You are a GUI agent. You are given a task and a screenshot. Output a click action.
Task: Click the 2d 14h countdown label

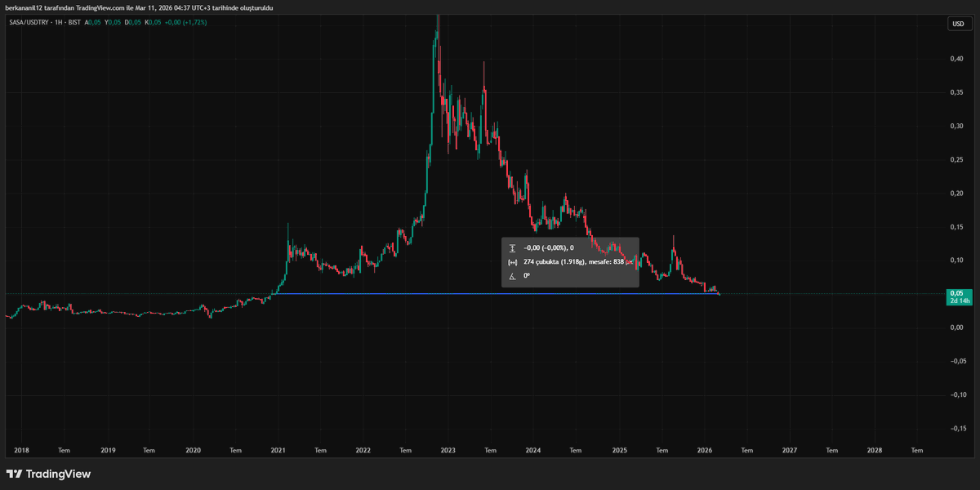pyautogui.click(x=958, y=301)
